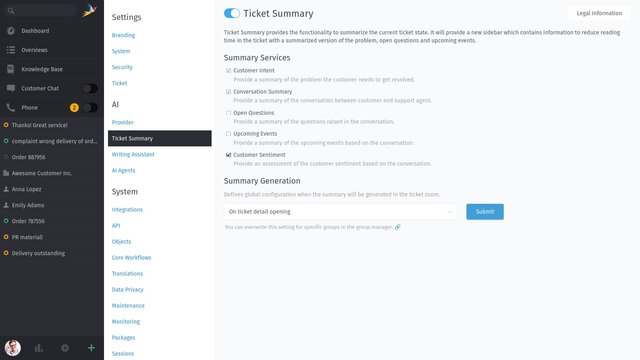The height and width of the screenshot is (360, 640).
Task: Open the Overviews list icon
Action: (11, 50)
